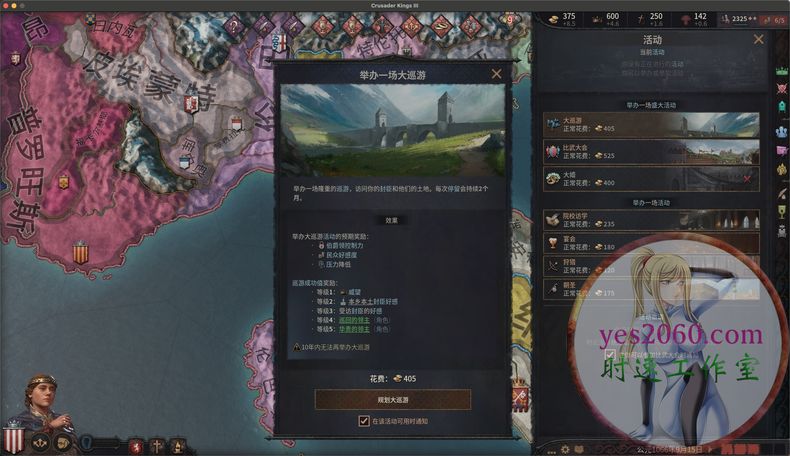Click the green traveling ruler trait link

(x=354, y=320)
